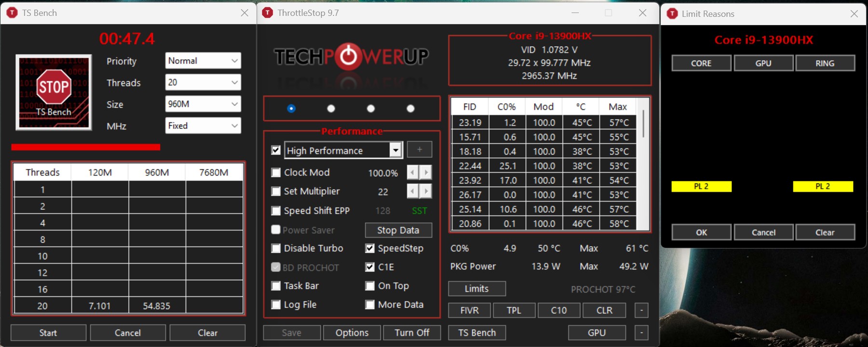The image size is (868, 347).
Task: Click the yellow PL 2 indicator under RING
Action: coord(823,186)
